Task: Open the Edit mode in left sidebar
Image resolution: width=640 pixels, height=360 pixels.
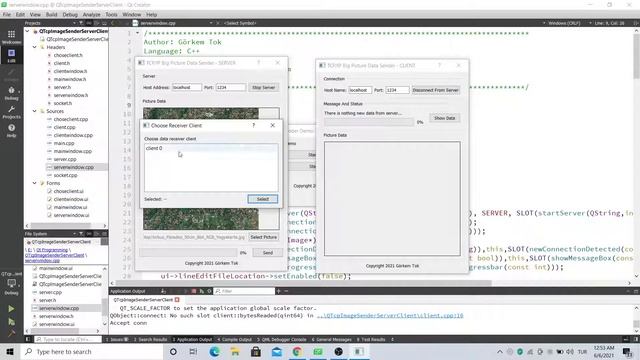Action: 11,56
